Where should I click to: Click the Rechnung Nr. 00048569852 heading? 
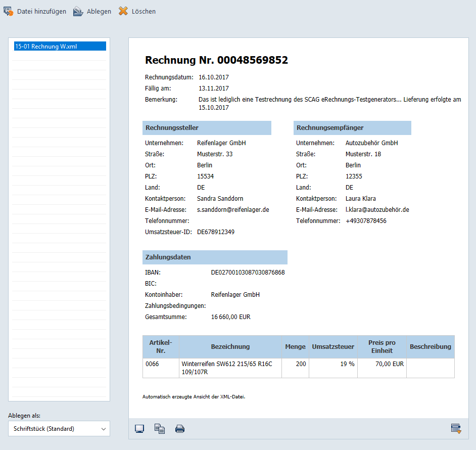(216, 60)
